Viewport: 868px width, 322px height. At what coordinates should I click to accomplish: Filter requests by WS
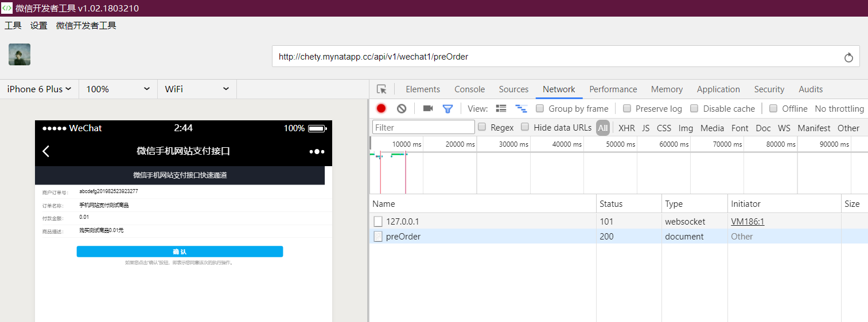tap(784, 128)
